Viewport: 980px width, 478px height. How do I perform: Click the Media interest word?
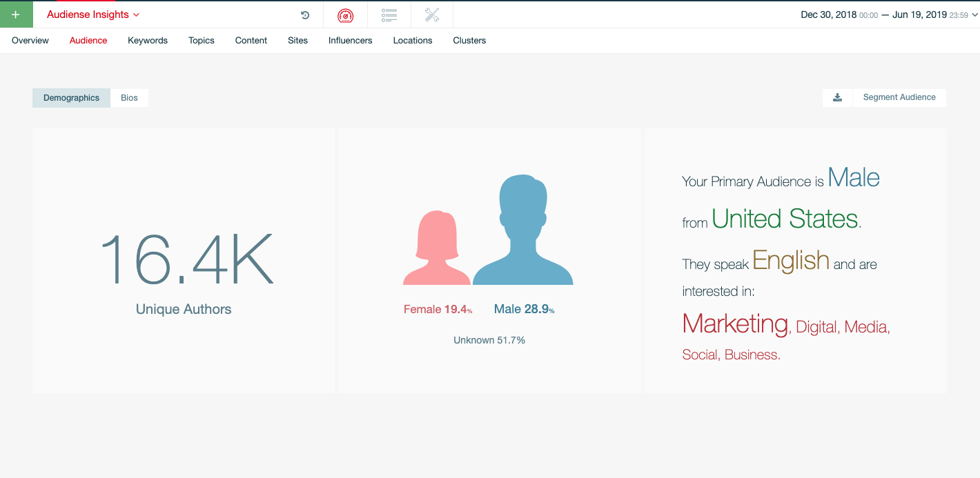point(866,327)
